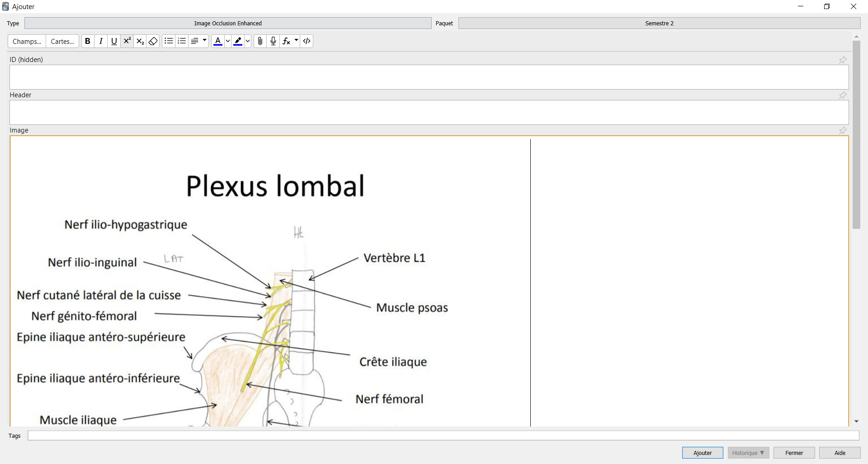Insert ordered numbered list
The height and width of the screenshot is (464, 868).
click(x=182, y=41)
